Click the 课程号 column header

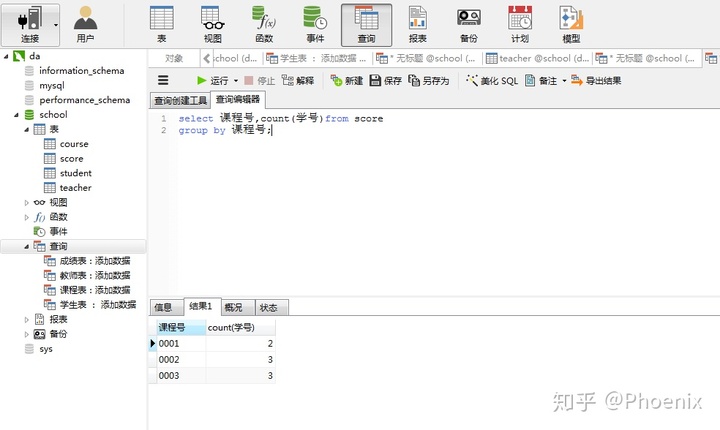click(181, 328)
